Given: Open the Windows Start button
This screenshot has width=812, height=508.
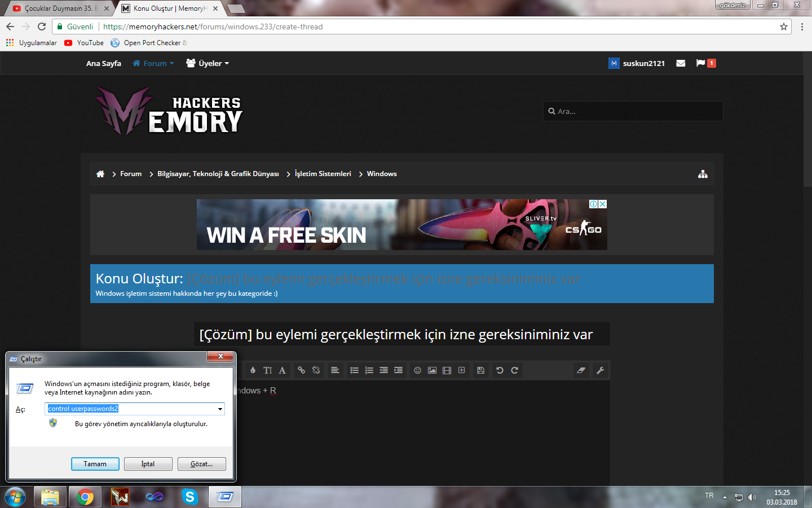Looking at the screenshot, I should 15,497.
